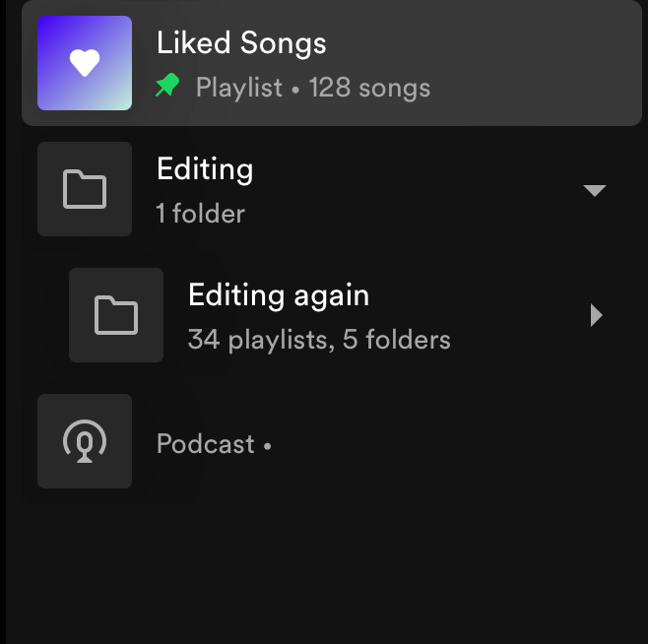Click the "34 playlists" count text

pos(256,340)
